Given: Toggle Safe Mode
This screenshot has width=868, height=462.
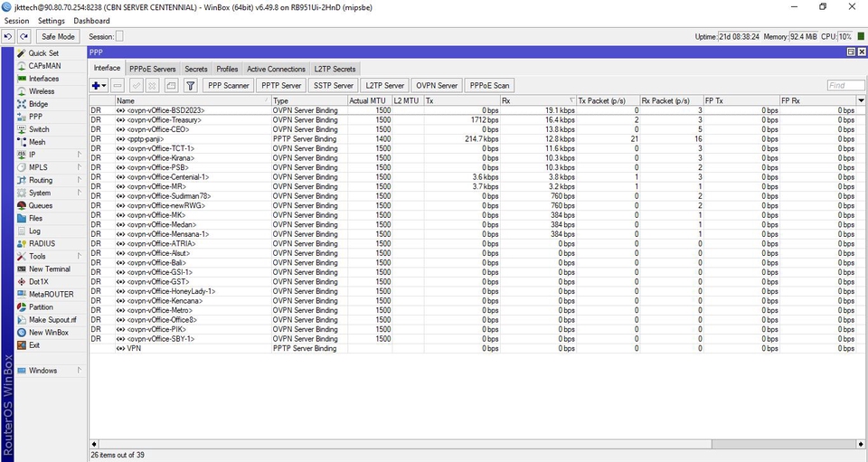Looking at the screenshot, I should tap(58, 36).
